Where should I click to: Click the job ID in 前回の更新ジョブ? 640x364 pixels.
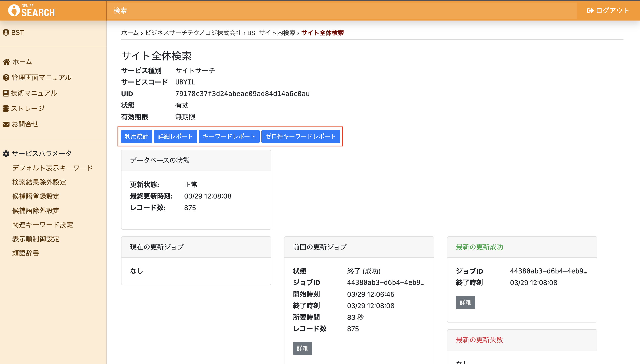386,283
